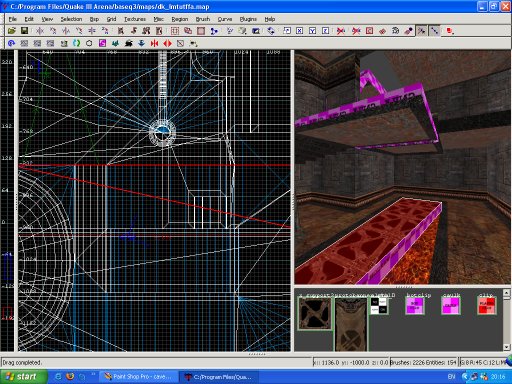Click the pink Hollow square icon
The width and height of the screenshot is (512, 384).
pos(201,31)
